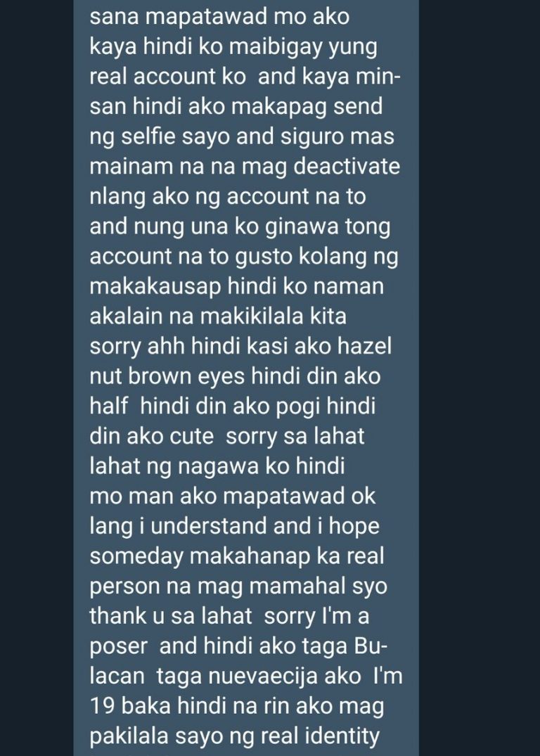The width and height of the screenshot is (540, 756).
Task: Tap the first line "sana mapatawad mo ako"
Action: [219, 17]
